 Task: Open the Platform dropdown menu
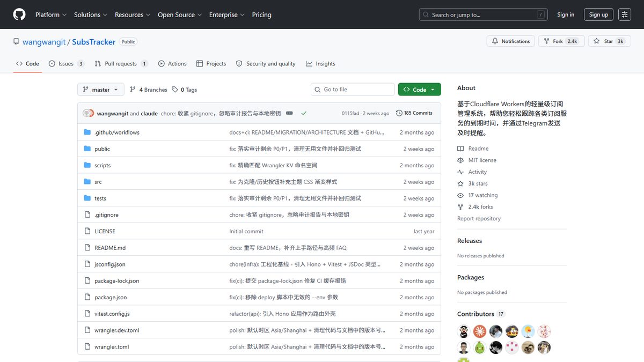[51, 14]
